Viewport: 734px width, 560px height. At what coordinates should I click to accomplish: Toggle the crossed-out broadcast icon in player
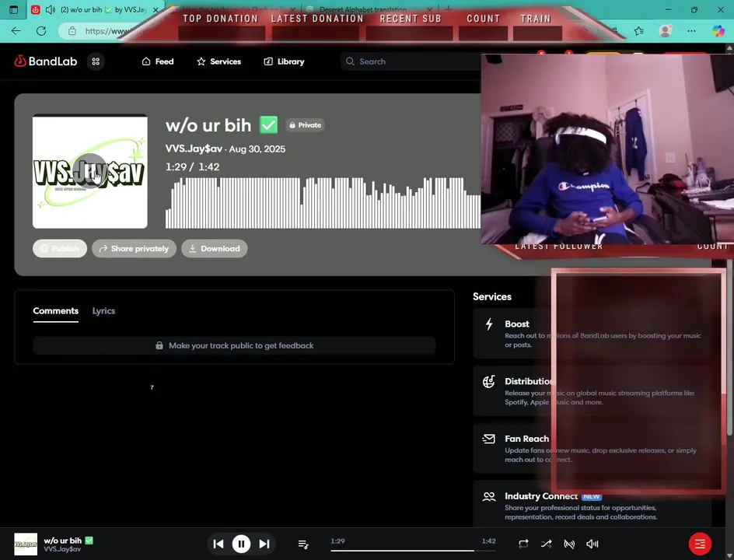[x=568, y=544]
